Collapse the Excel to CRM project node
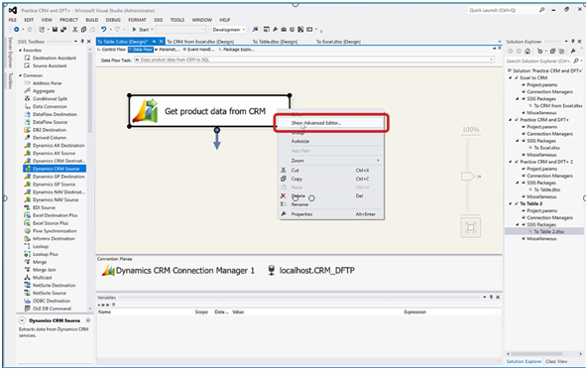This screenshot has width=588, height=370. (511, 77)
